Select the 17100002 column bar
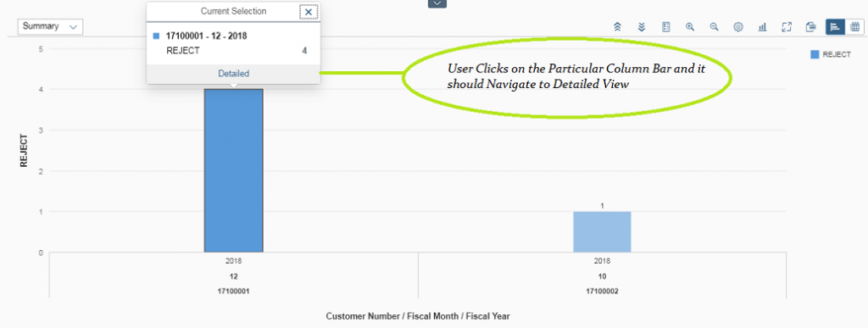 click(x=602, y=231)
